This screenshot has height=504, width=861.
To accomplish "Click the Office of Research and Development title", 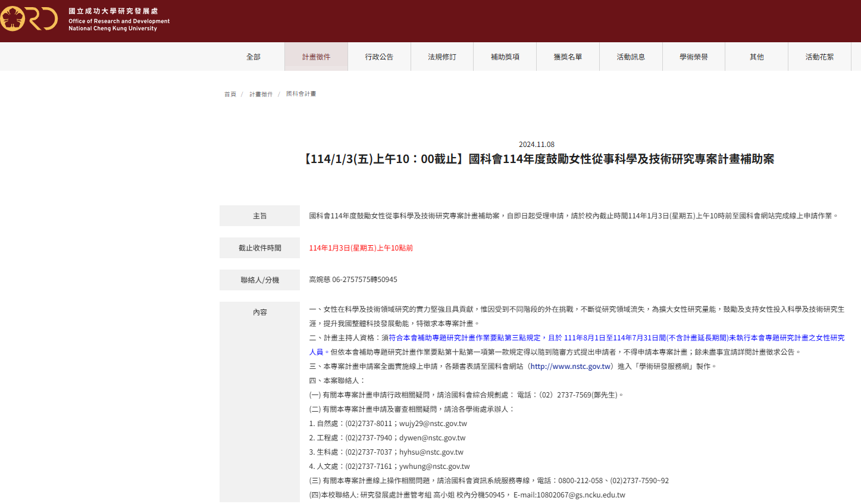I will coord(119,21).
